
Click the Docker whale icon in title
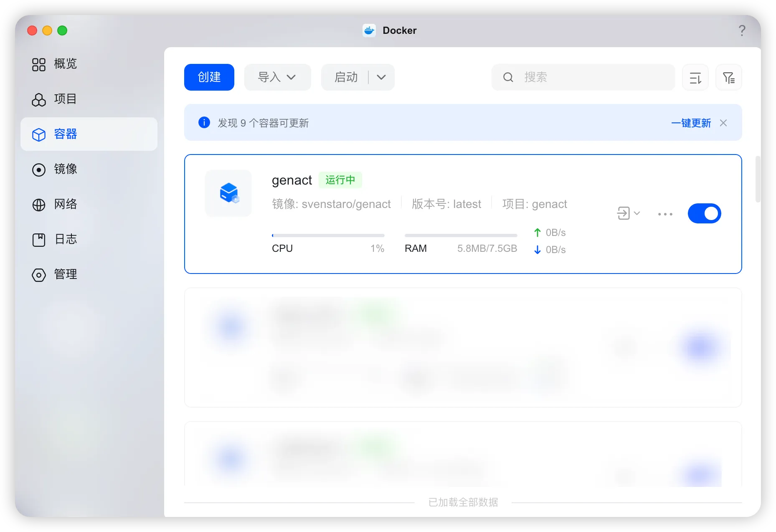click(369, 30)
